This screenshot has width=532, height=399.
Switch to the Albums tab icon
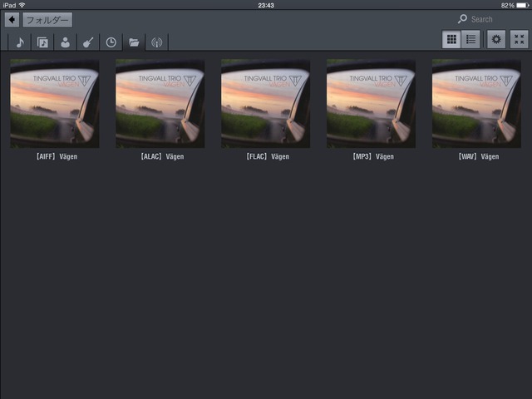pos(42,42)
